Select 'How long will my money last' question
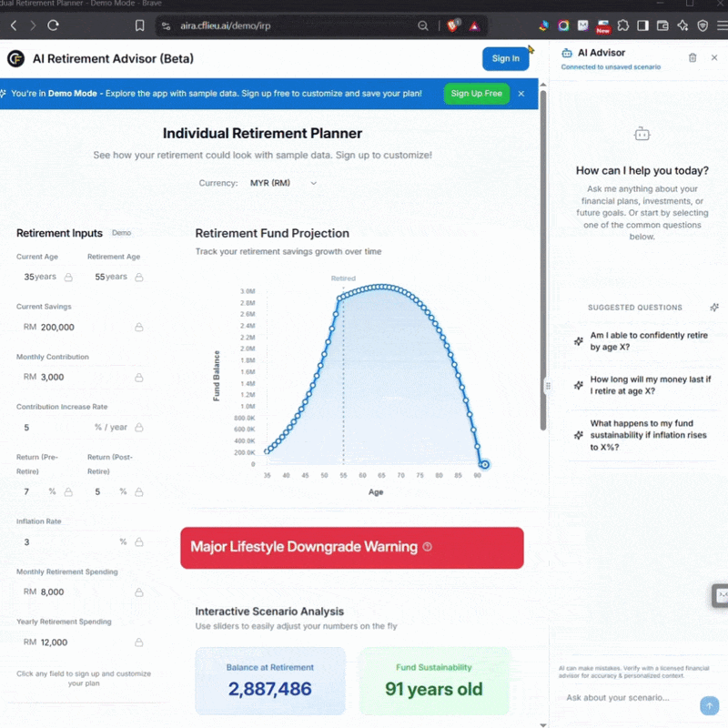Screen dimensions: 728x728 pos(643,385)
